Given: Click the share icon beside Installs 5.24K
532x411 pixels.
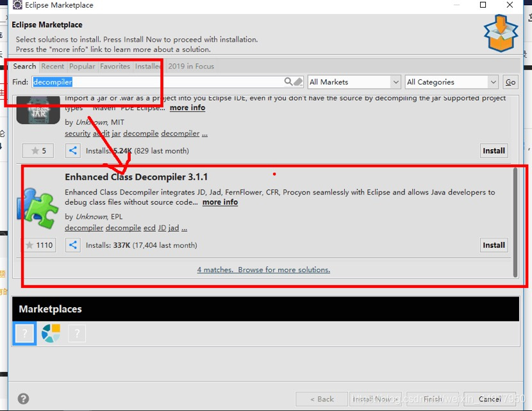Looking at the screenshot, I should tap(72, 150).
